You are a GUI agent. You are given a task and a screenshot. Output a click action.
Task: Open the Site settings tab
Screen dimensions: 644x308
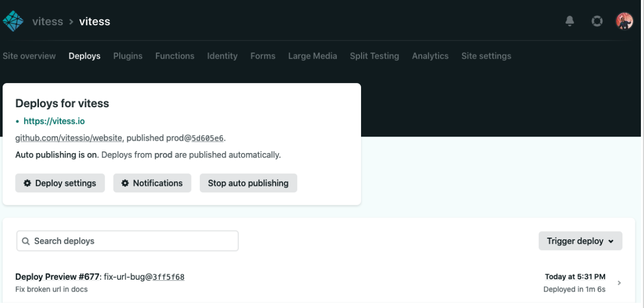pos(486,56)
